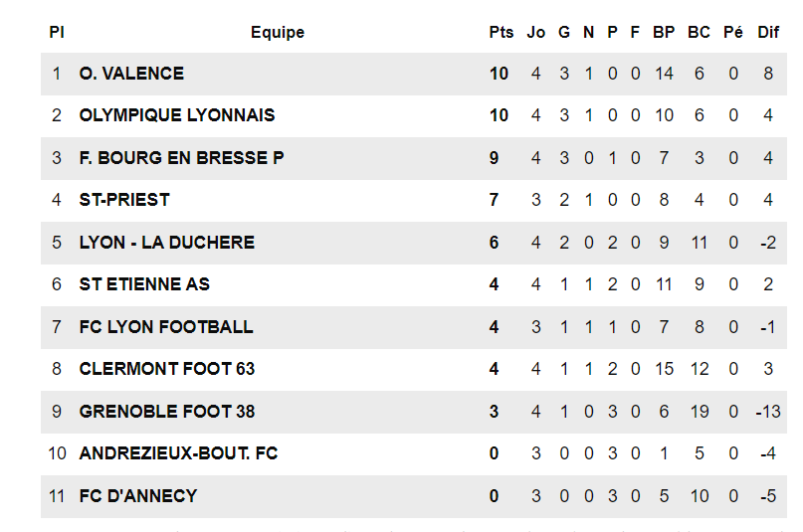Open the FC D'ANNECY team link
The image size is (803, 532).
tap(138, 496)
